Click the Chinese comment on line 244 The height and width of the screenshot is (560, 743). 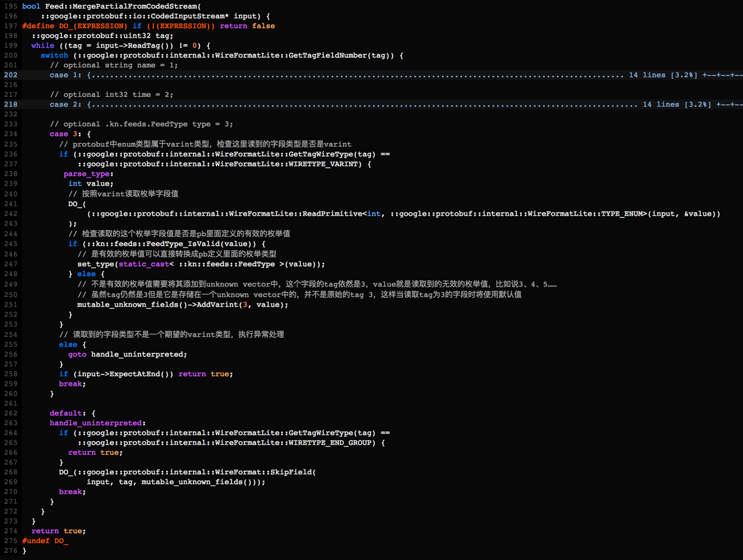[x=179, y=234]
